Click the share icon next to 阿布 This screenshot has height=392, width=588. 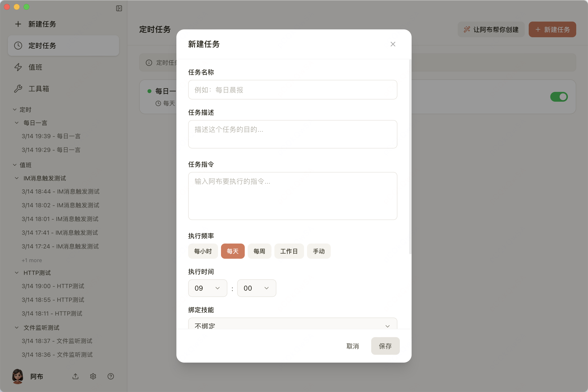click(x=75, y=376)
